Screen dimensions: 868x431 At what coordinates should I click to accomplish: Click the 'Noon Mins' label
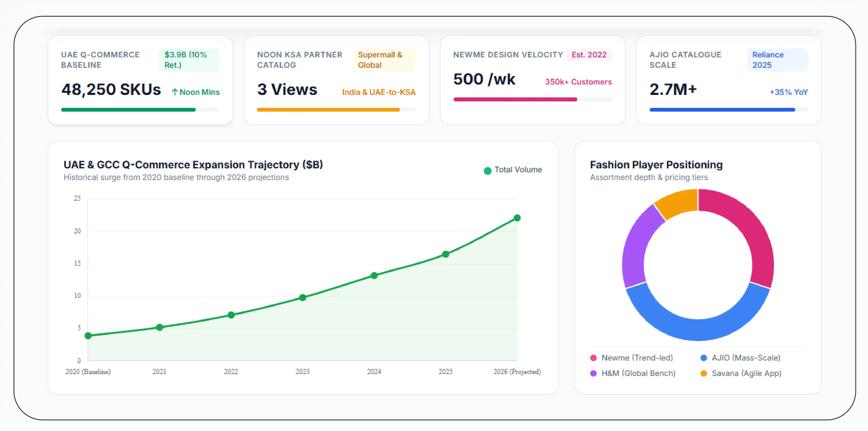(199, 92)
